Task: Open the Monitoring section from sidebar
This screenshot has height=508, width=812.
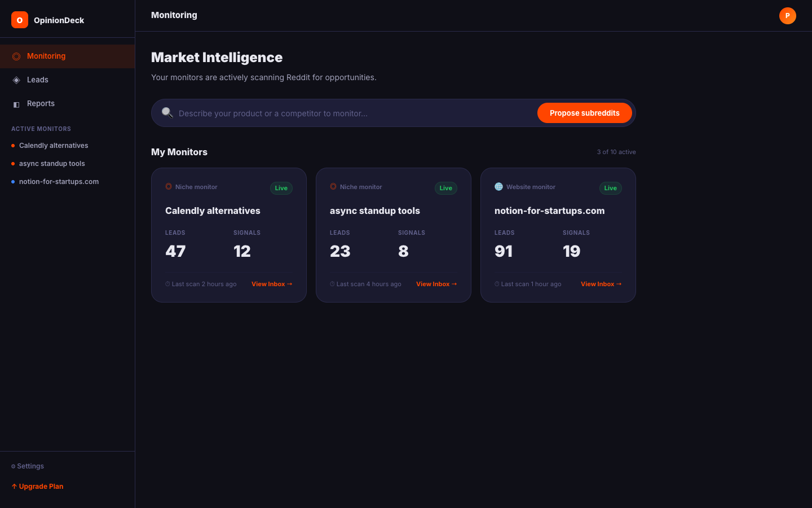Action: [x=46, y=56]
